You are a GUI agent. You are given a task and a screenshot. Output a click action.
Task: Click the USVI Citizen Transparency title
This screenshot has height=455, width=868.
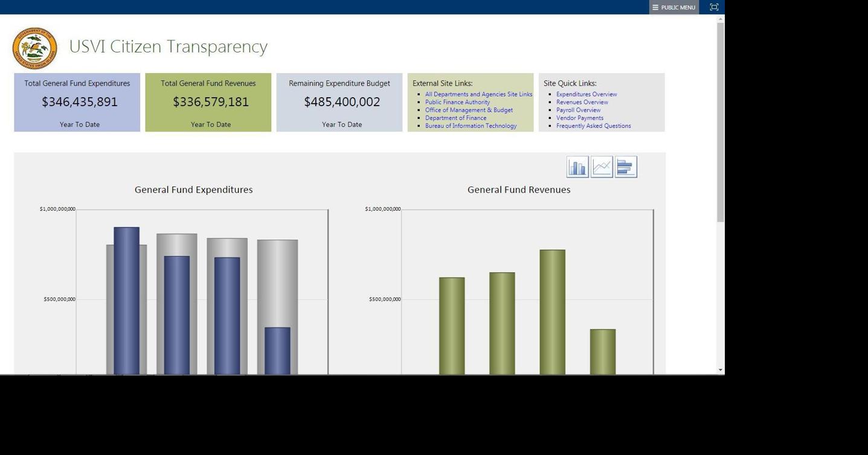[168, 46]
